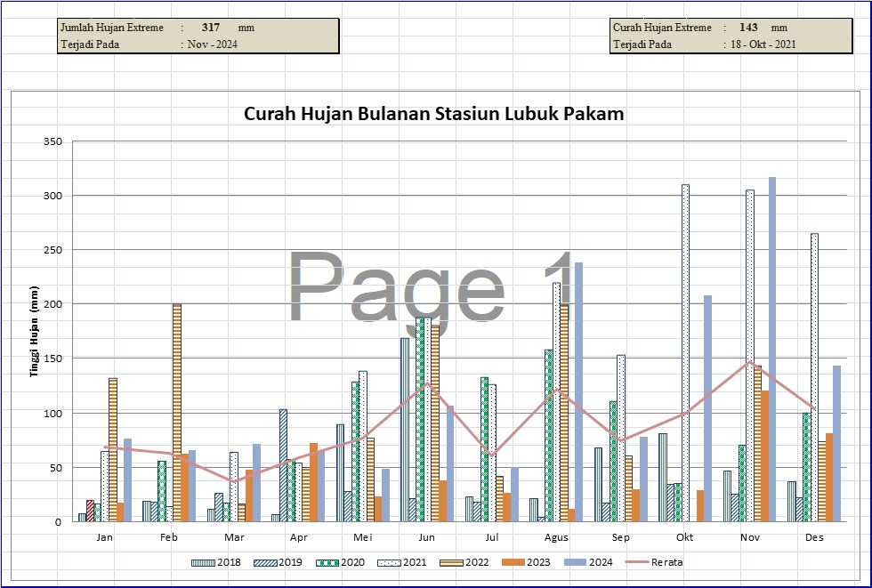Click the Agus month axis label
The width and height of the screenshot is (872, 588).
556,538
